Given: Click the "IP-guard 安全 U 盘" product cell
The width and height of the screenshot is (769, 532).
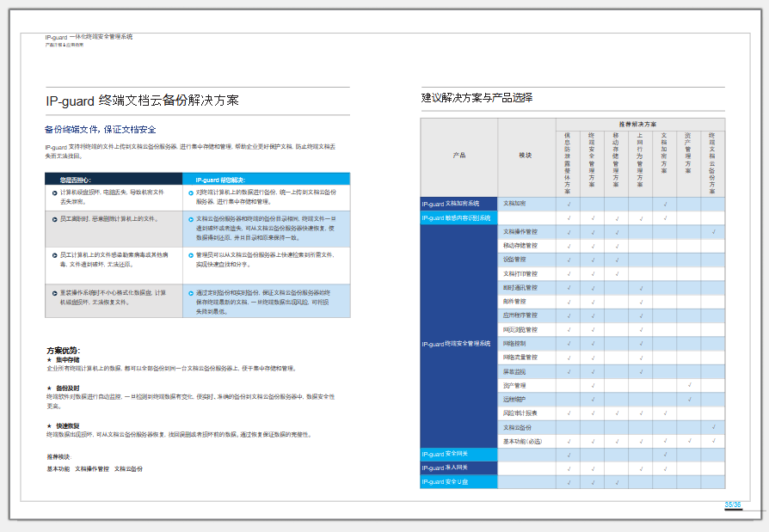Looking at the screenshot, I should point(459,481).
